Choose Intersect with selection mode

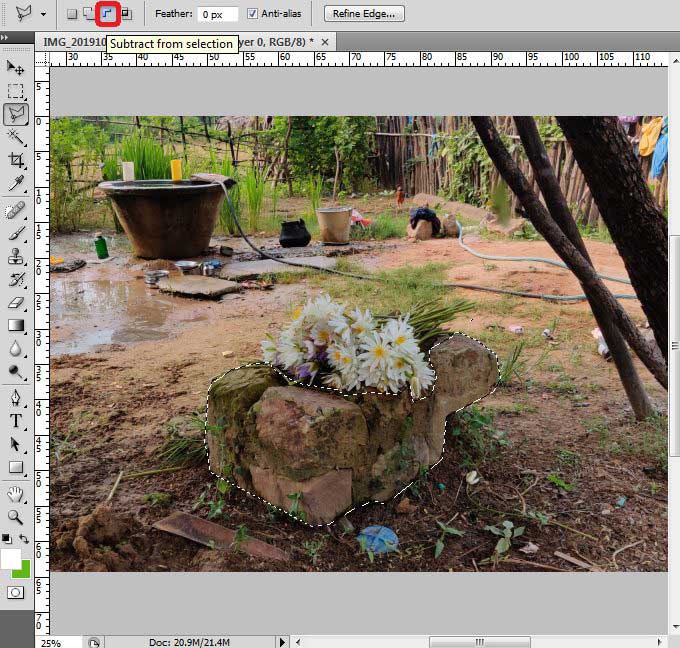[x=127, y=14]
